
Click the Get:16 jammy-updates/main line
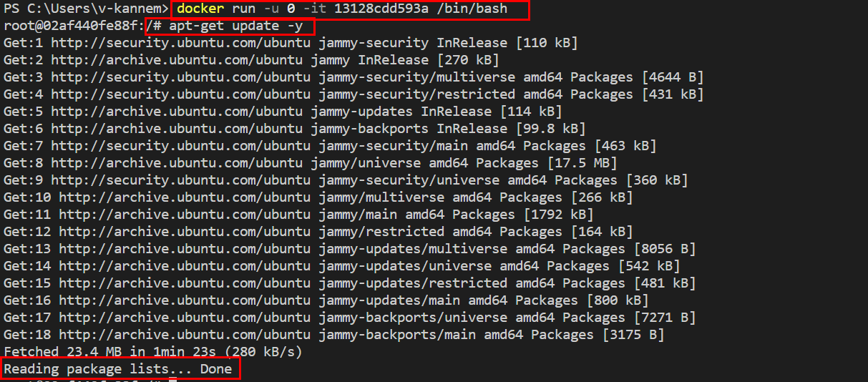pyautogui.click(x=326, y=301)
